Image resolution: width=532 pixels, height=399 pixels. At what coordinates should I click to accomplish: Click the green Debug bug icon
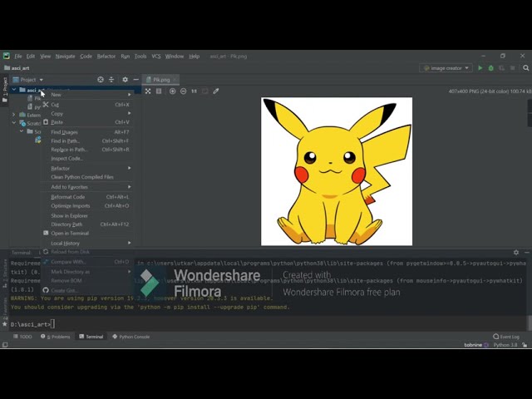[491, 68]
